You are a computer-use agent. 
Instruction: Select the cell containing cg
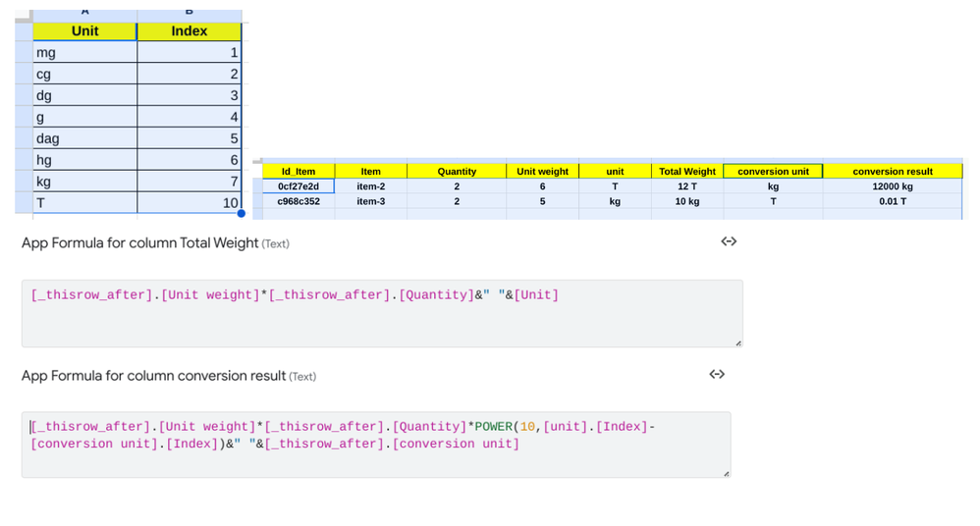pos(85,74)
